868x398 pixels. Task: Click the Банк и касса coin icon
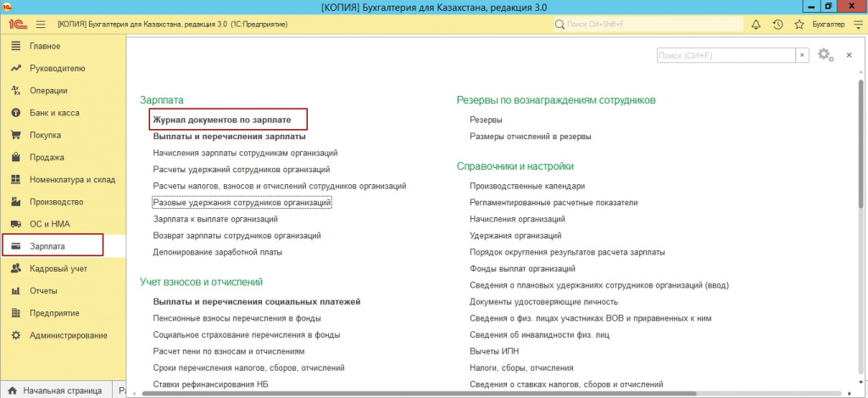pos(16,113)
